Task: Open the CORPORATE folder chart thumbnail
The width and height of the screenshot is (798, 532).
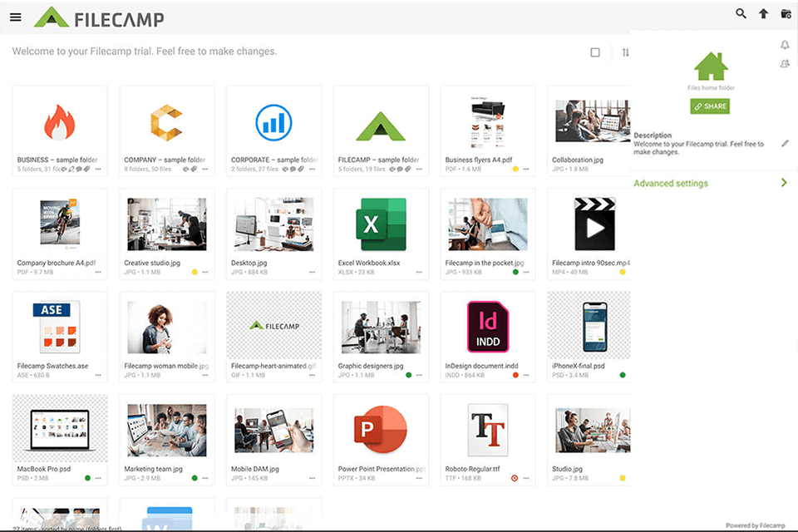Action: pyautogui.click(x=273, y=123)
